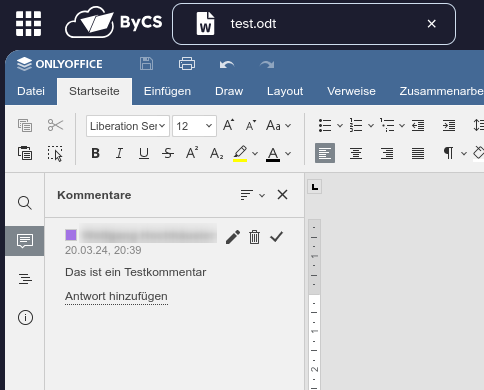Click the Select all icon

pos(55,153)
